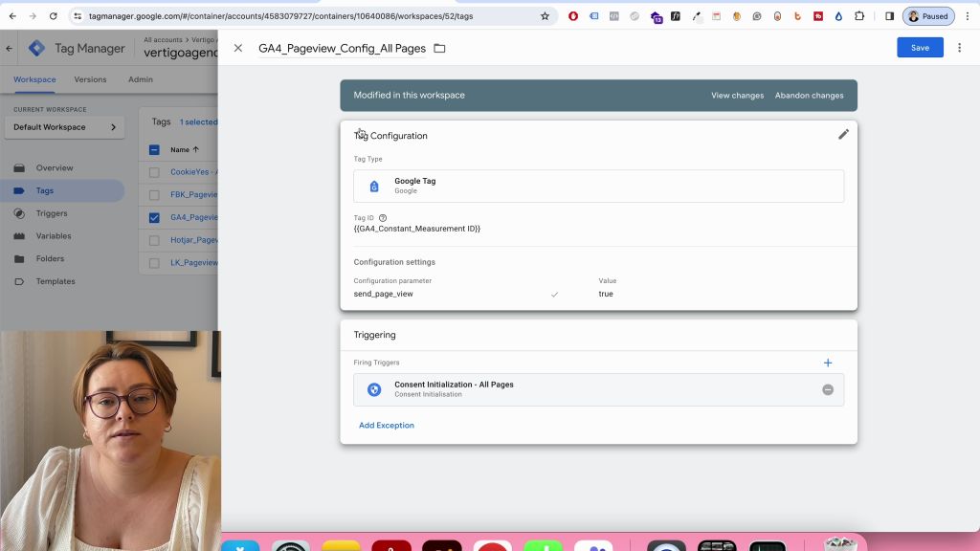This screenshot has height=551, width=980.
Task: Click the blue droplet extension icon
Action: pyautogui.click(x=838, y=16)
